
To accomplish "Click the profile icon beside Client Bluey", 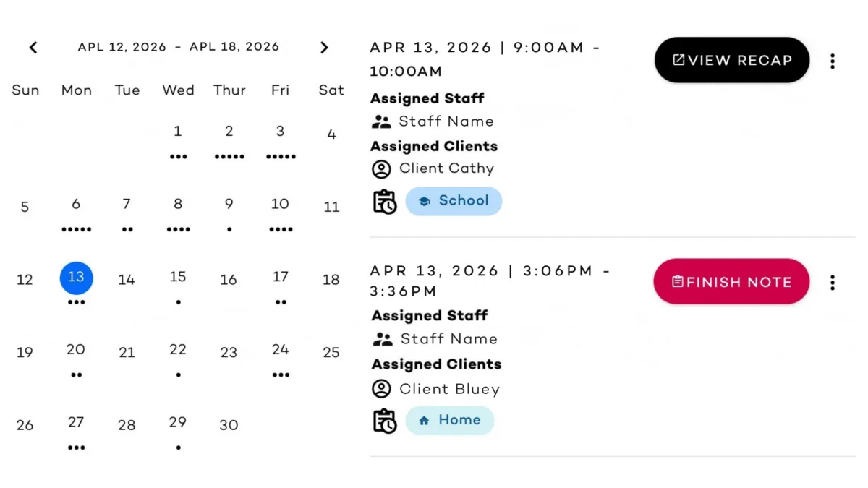I will 382,389.
